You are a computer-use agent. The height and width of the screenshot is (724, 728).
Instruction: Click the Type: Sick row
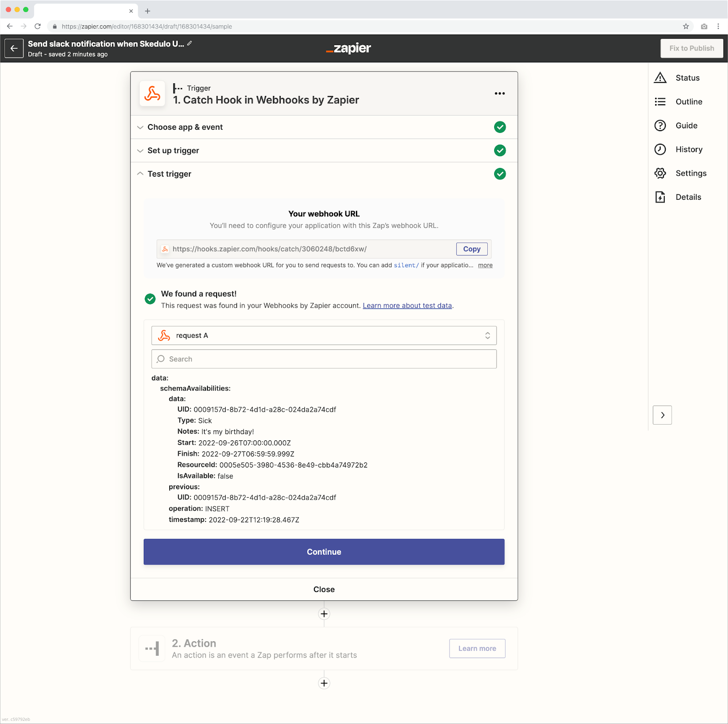tap(195, 420)
